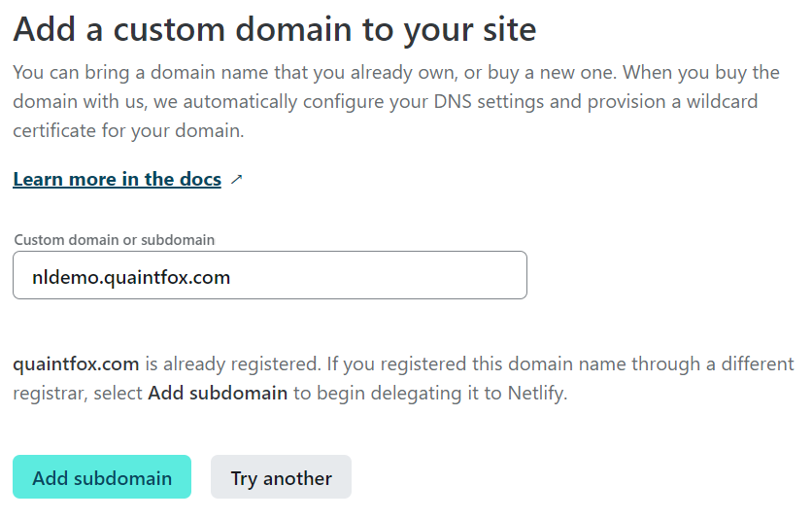Click the word "site" in the heading

[x=505, y=29]
